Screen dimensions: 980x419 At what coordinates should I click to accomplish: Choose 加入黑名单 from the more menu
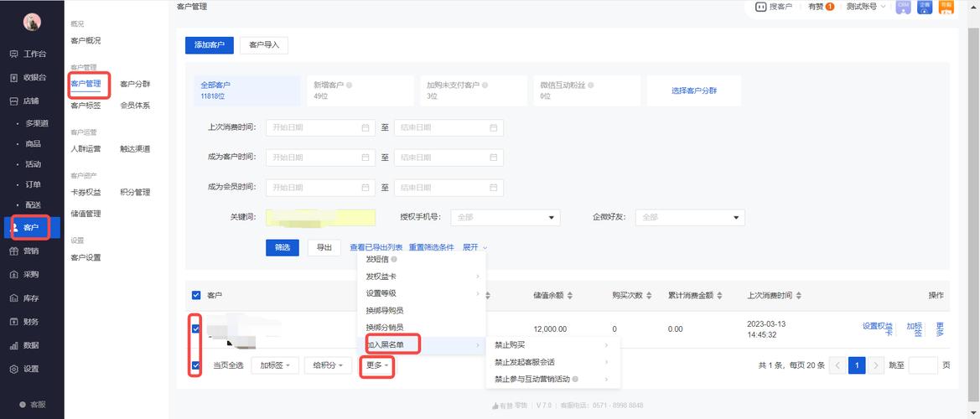(392, 344)
